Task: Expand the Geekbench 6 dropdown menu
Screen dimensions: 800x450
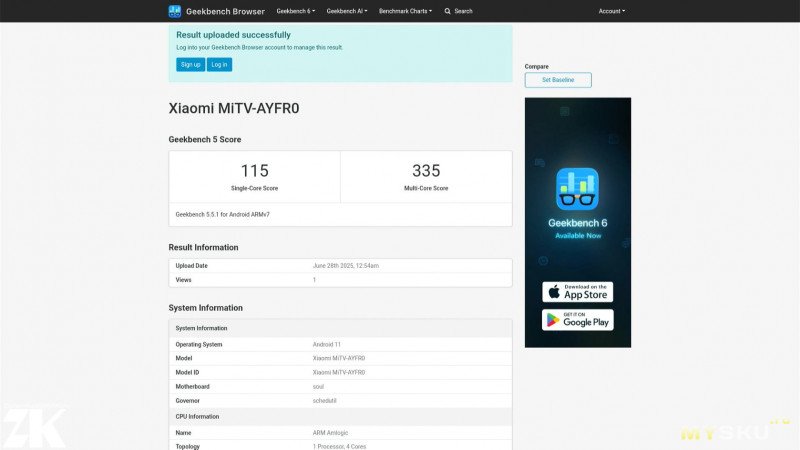Action: 295,11
